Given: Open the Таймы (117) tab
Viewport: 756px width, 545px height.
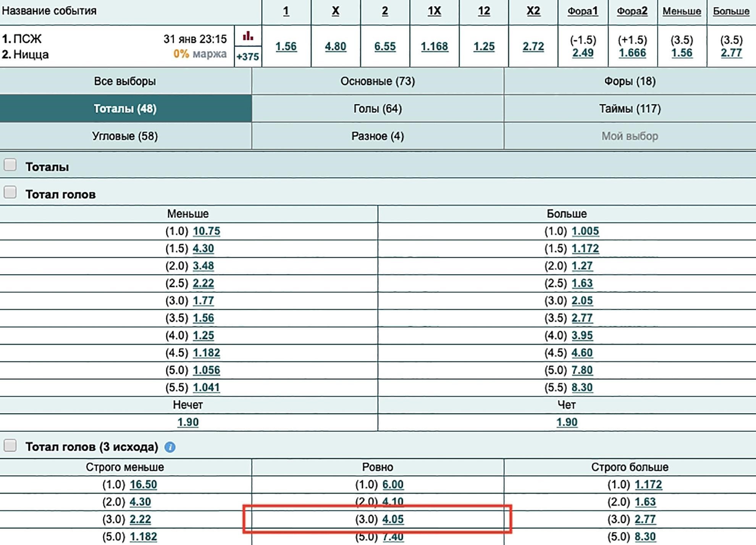Looking at the screenshot, I should click(x=630, y=109).
